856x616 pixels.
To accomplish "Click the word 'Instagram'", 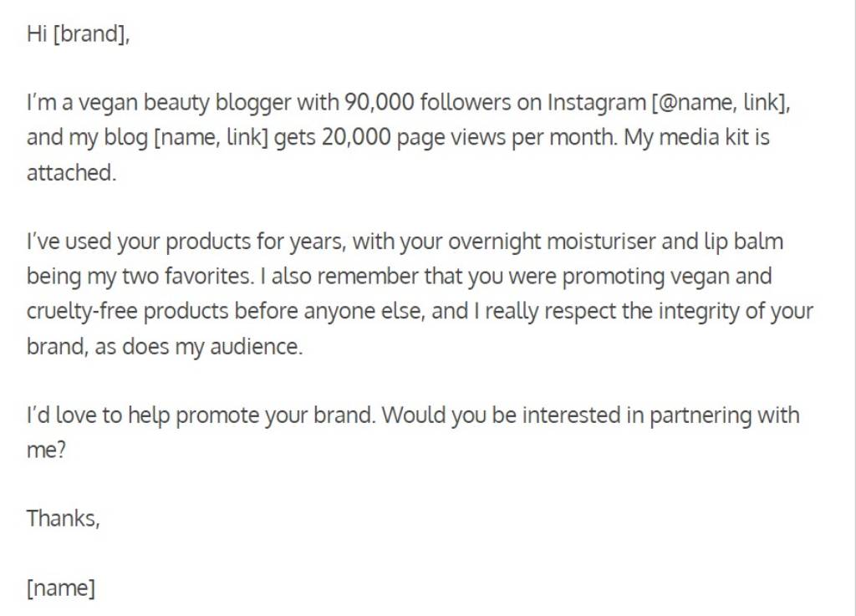I will pos(596,104).
